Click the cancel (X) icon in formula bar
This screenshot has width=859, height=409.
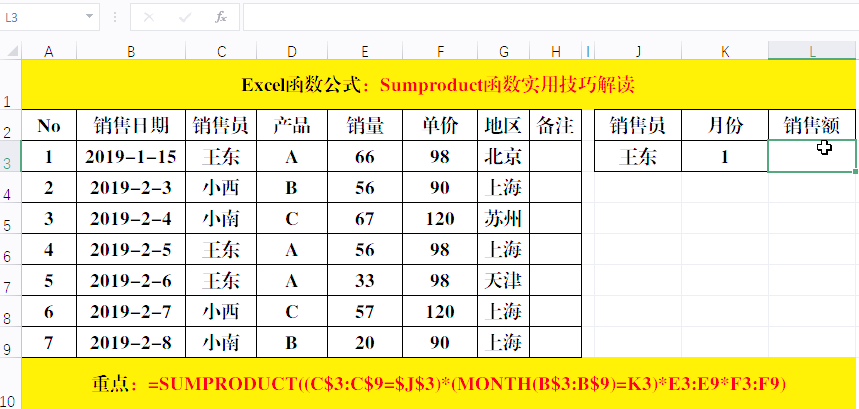[148, 17]
